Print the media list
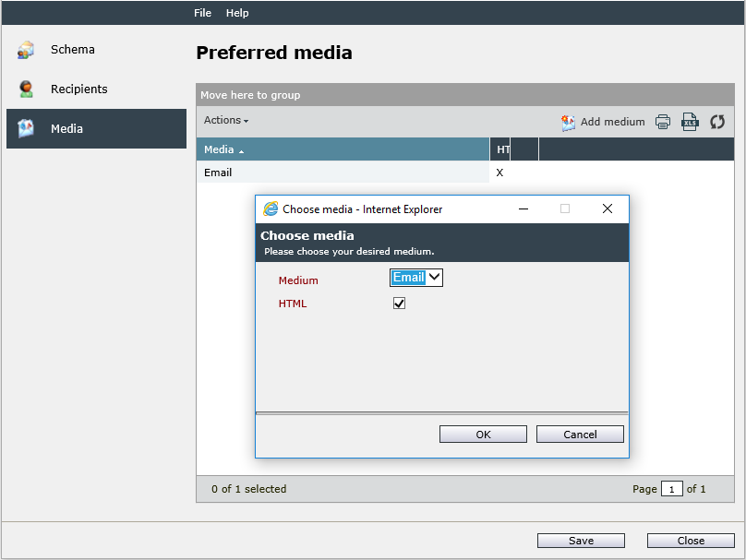The image size is (746, 560). [663, 122]
